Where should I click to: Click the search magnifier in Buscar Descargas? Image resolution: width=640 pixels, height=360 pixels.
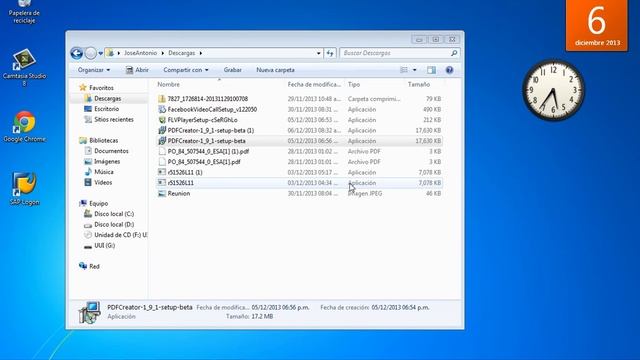(454, 53)
